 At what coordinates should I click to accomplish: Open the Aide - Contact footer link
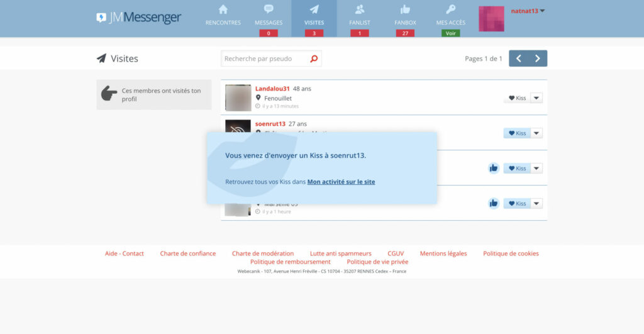125,253
